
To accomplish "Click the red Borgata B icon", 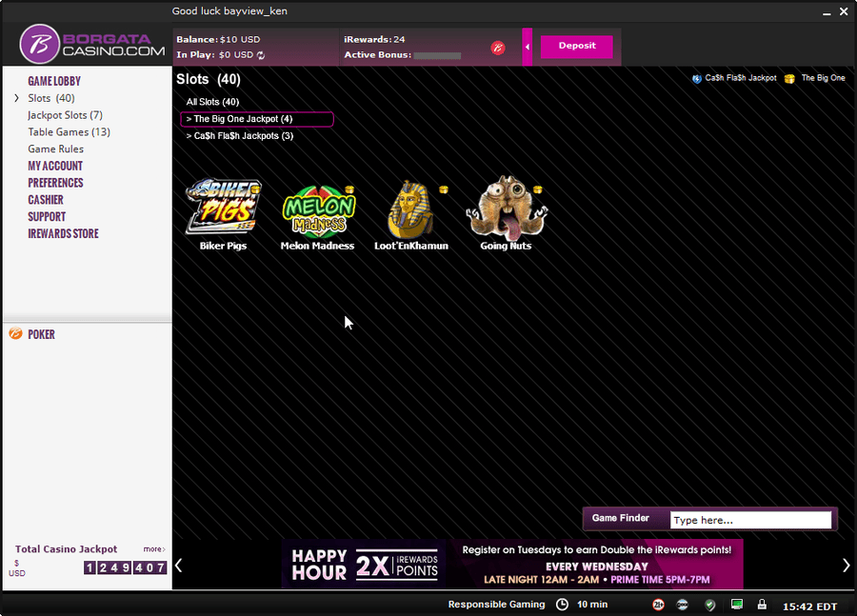I will pyautogui.click(x=498, y=49).
